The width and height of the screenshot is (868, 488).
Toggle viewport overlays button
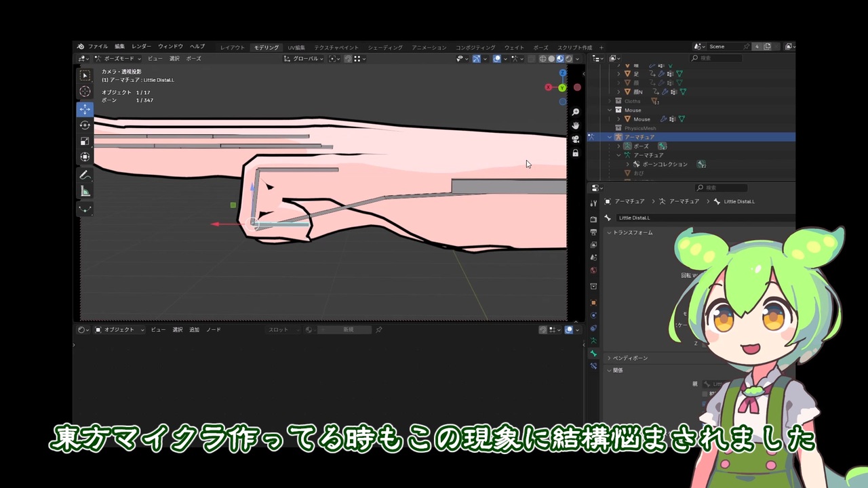(x=497, y=59)
